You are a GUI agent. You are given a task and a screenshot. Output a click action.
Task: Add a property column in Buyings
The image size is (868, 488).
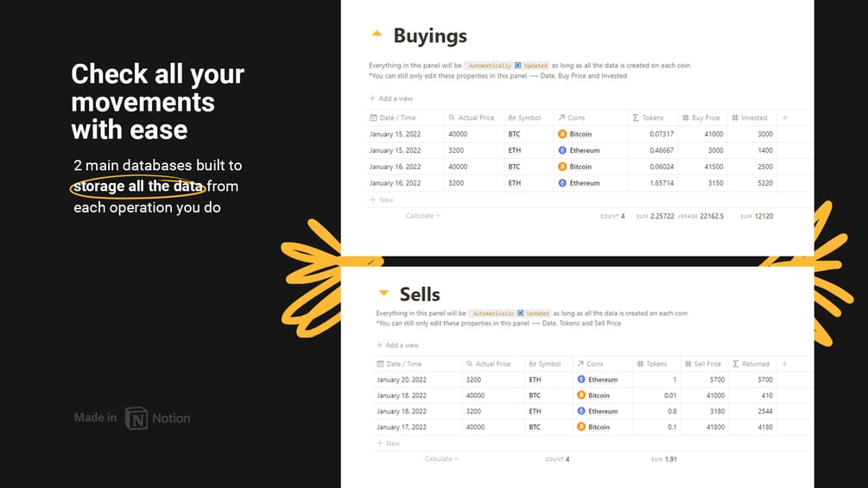[x=784, y=117]
